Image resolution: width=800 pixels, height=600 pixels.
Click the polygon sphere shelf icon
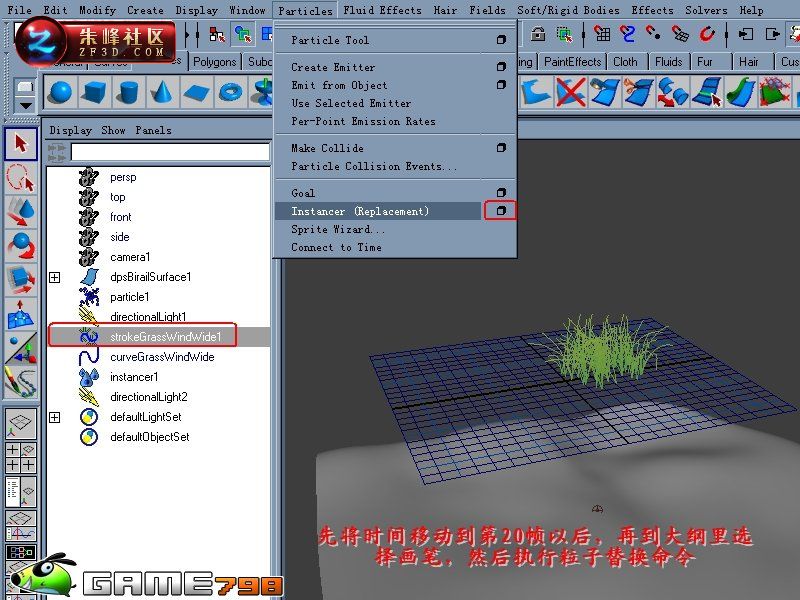[x=61, y=92]
